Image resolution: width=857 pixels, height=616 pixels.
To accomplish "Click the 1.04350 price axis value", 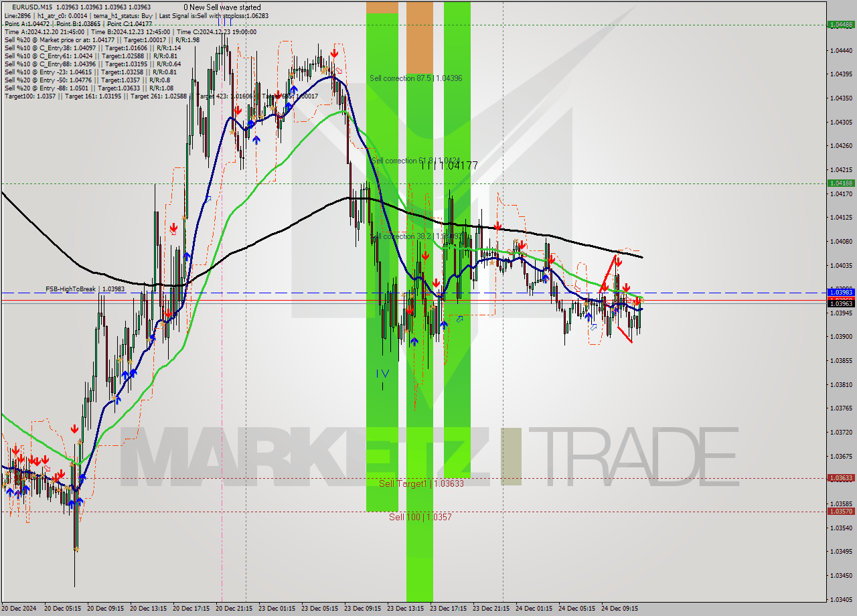I will (841, 98).
